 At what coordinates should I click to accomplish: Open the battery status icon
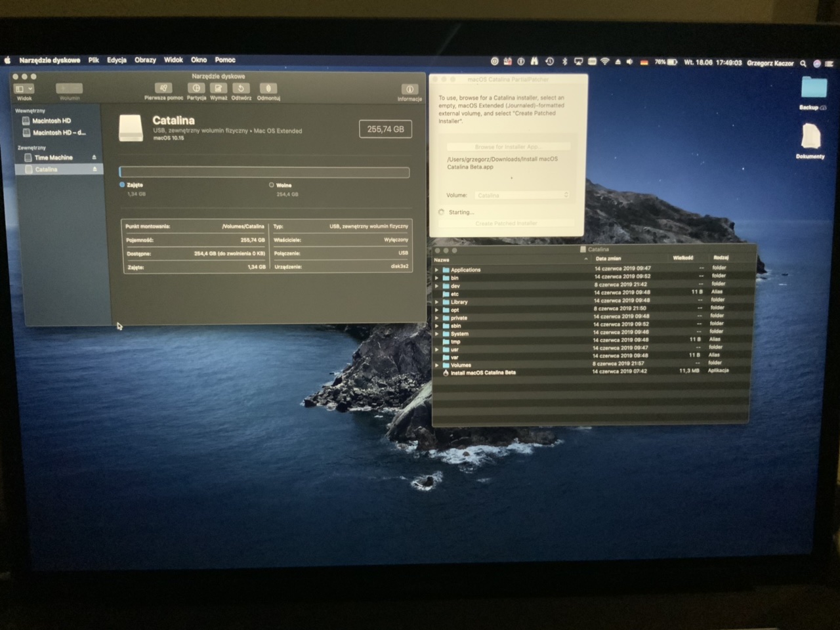click(x=672, y=62)
